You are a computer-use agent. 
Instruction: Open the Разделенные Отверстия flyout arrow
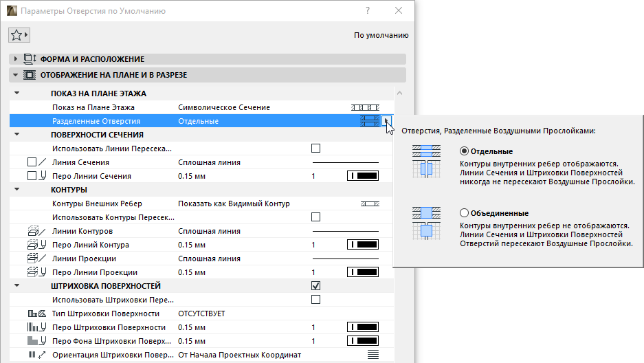(386, 121)
